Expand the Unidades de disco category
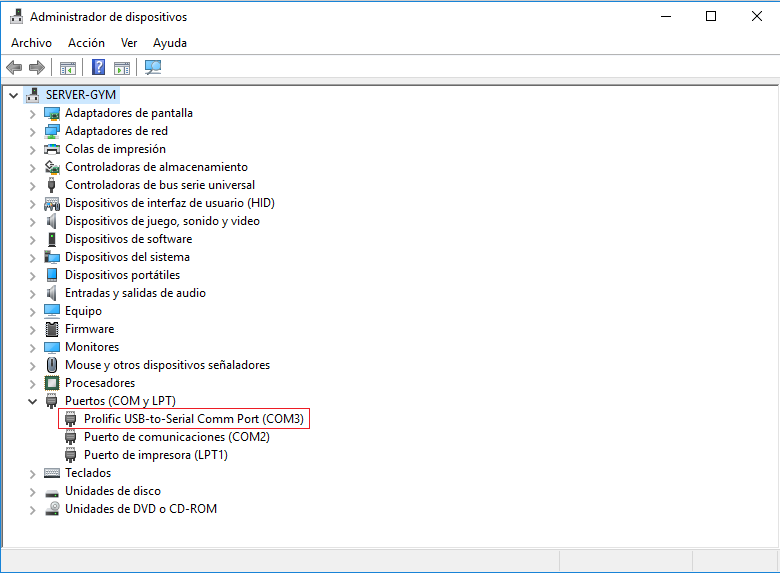 pos(33,491)
